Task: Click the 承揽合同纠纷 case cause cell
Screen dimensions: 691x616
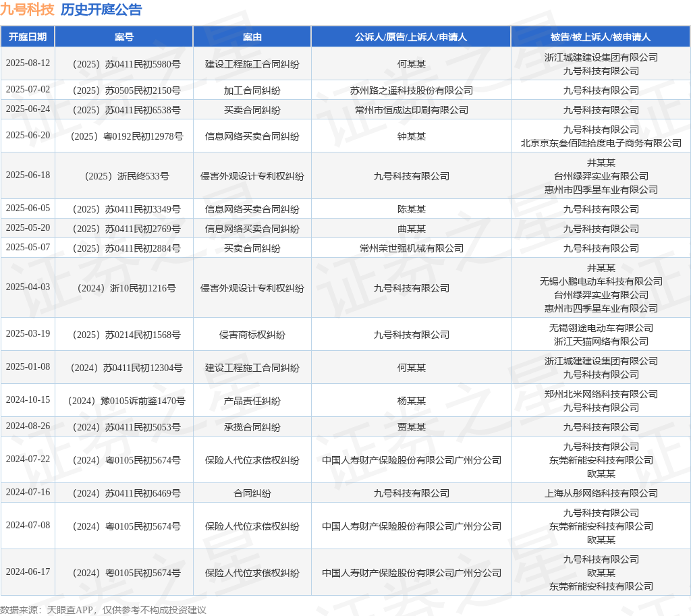Action: pos(252,427)
